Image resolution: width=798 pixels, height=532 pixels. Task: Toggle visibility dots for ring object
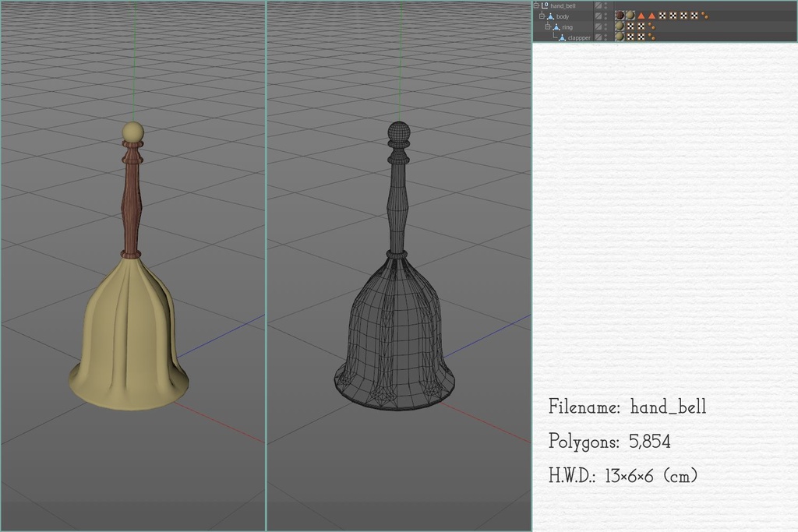606,27
